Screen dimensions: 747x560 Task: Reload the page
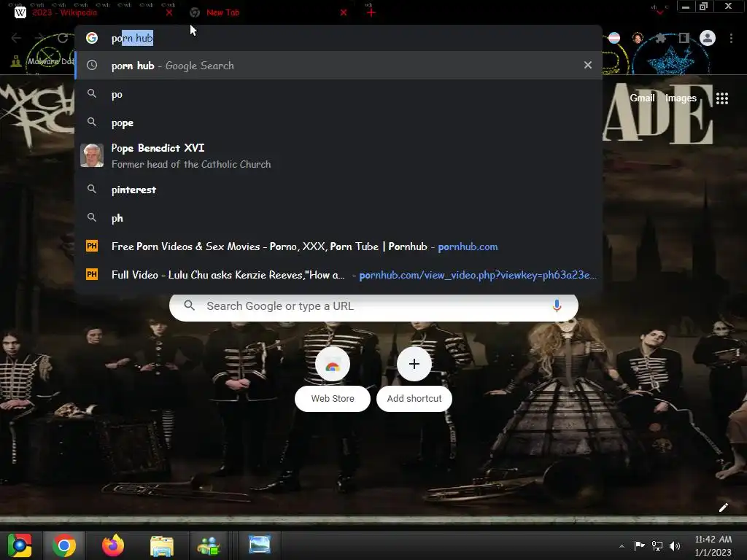pyautogui.click(x=63, y=38)
